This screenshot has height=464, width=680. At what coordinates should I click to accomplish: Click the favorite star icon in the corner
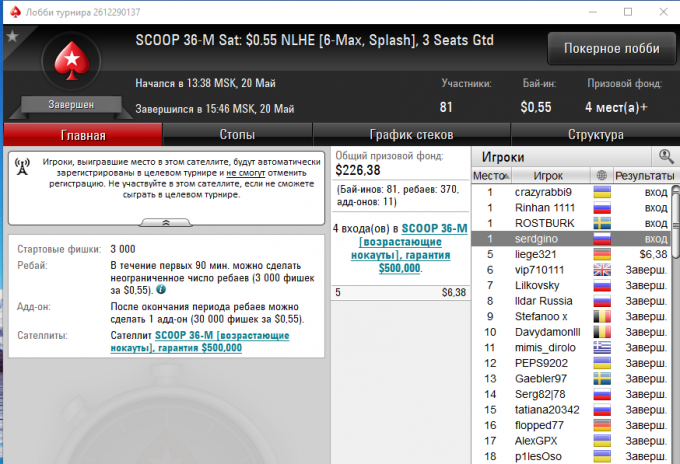pos(12,36)
